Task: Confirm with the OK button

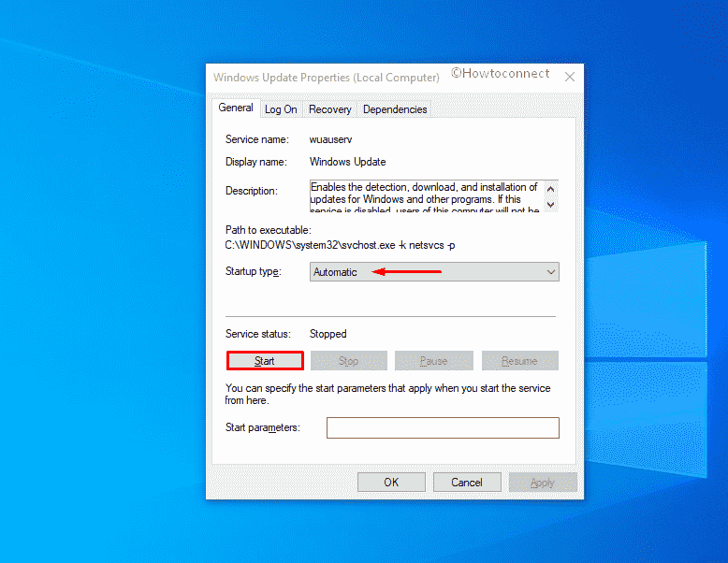Action: click(x=391, y=483)
